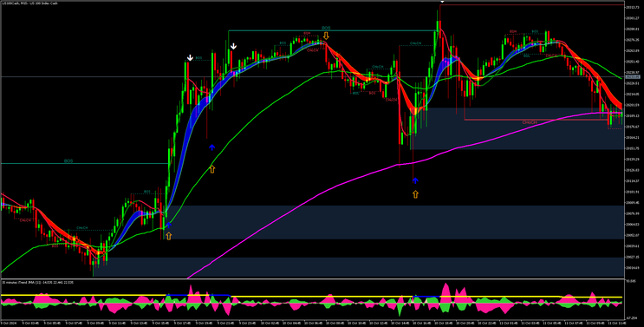Image resolution: width=644 pixels, height=327 pixels.
Task: Click the iTrend JMA indicator label
Action: pyautogui.click(x=38, y=282)
